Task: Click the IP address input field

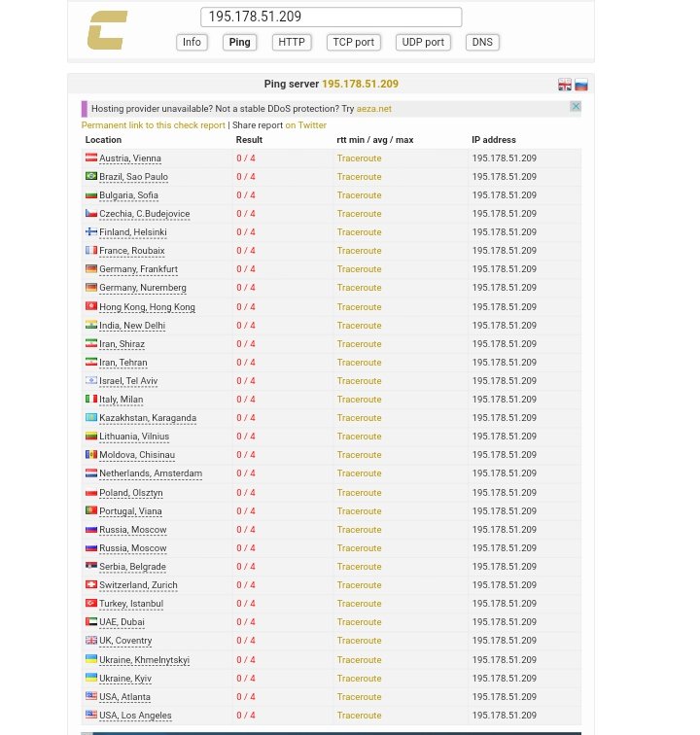Action: [331, 17]
